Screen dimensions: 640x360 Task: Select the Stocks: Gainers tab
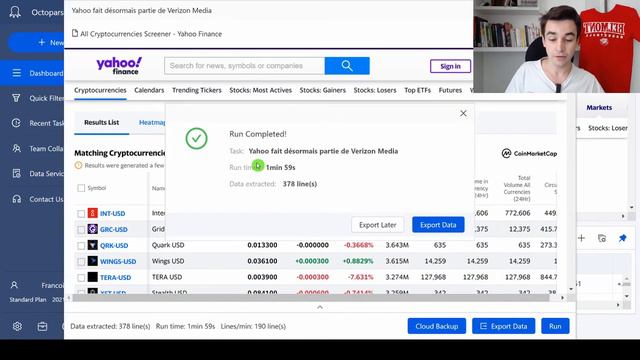click(x=322, y=90)
